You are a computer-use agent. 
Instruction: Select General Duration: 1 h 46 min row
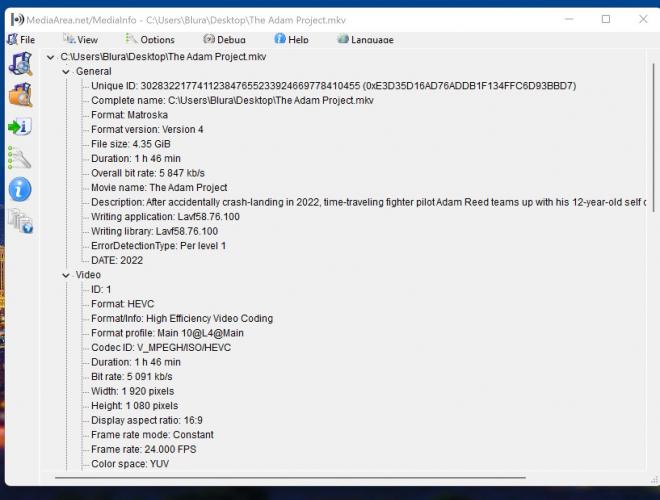click(136, 158)
